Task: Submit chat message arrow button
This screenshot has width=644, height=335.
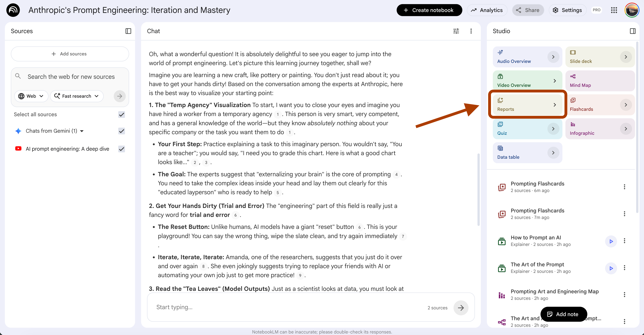Action: [461, 307]
